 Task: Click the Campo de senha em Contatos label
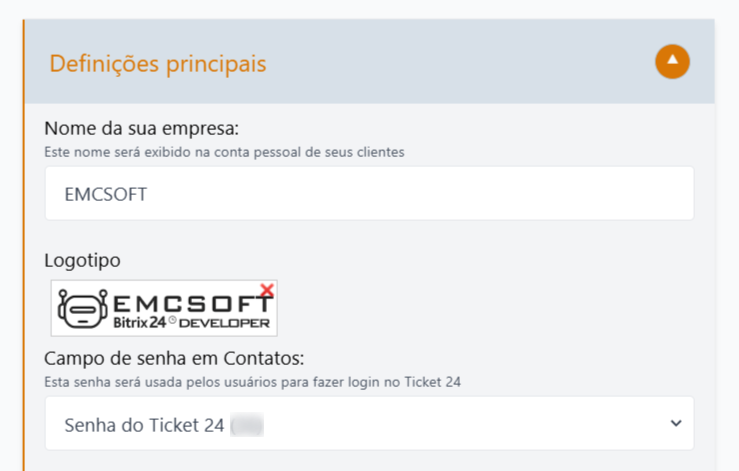coord(174,358)
